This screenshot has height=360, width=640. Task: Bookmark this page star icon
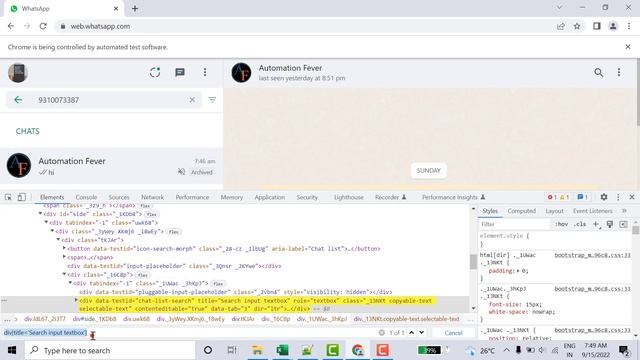pos(577,26)
